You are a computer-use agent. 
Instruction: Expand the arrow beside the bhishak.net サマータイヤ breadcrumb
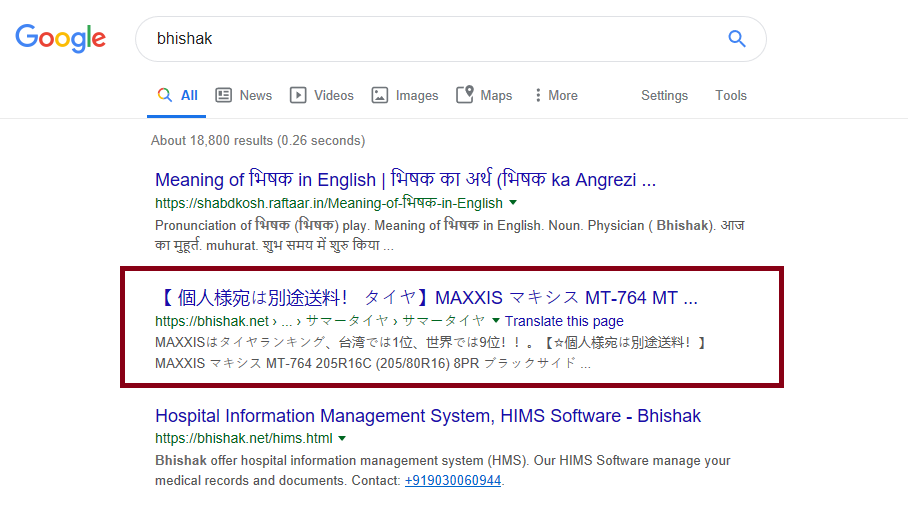click(496, 321)
